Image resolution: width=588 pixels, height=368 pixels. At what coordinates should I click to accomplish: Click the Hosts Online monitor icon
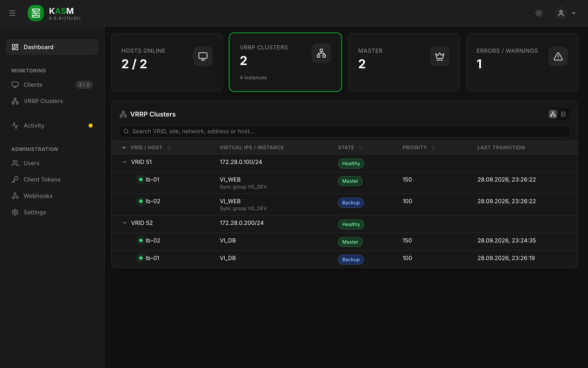point(203,56)
